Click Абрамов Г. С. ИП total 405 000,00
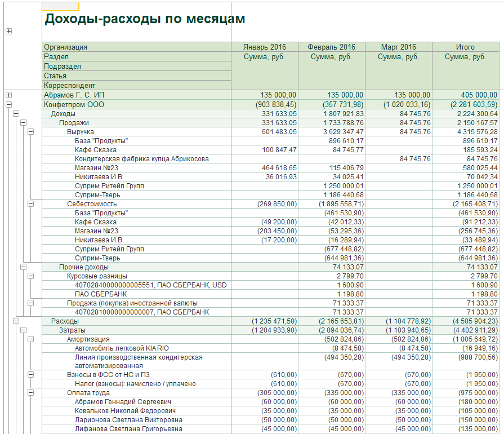Screen dimensions: 504x434 coord(479,95)
